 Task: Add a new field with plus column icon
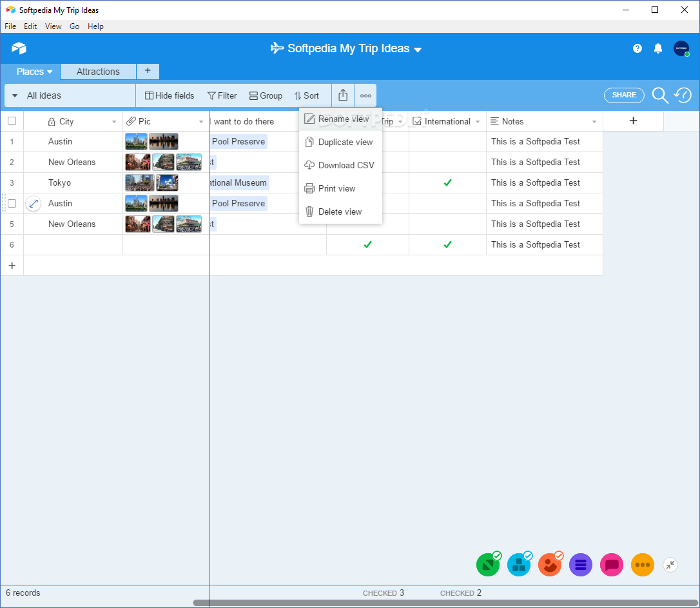coord(633,121)
